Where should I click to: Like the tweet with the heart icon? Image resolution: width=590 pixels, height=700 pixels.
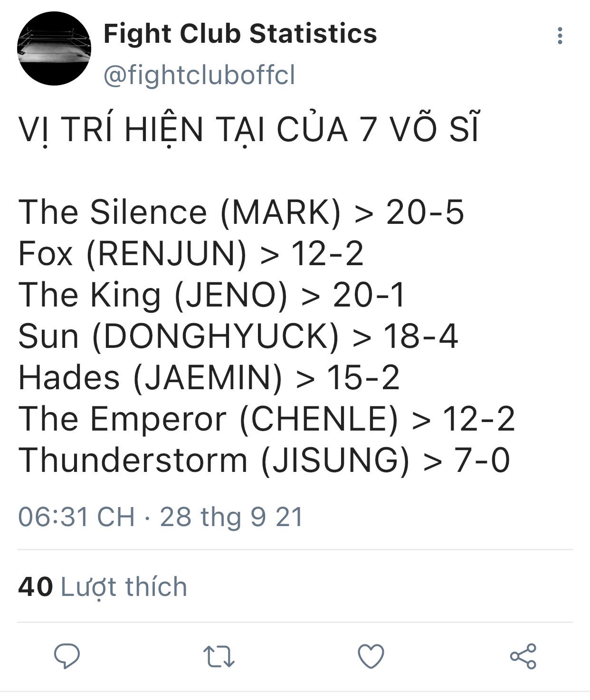click(x=371, y=656)
